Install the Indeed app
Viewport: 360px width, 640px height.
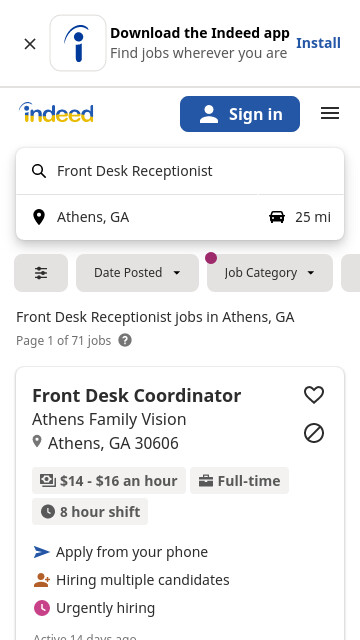(318, 43)
